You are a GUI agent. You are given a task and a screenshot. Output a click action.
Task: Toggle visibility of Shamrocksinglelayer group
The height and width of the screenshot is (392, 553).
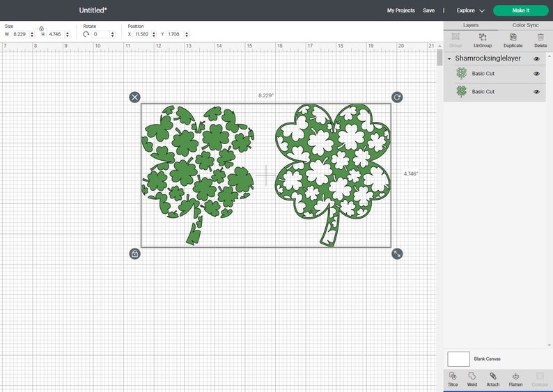pos(536,59)
